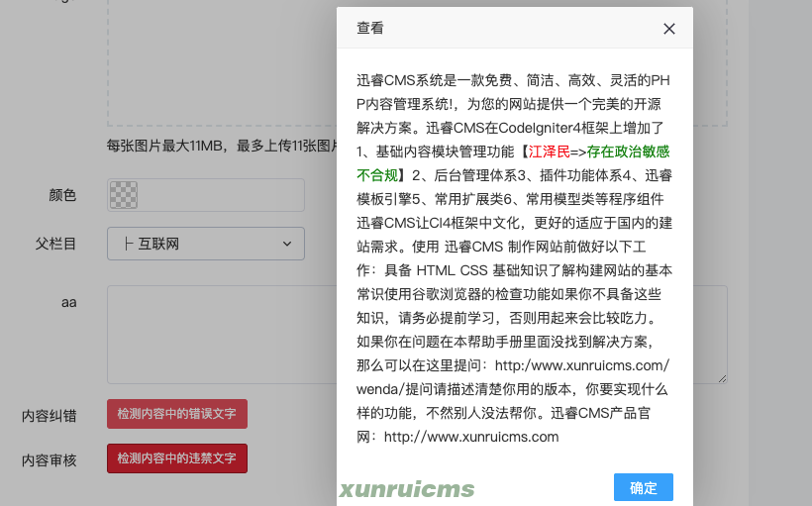Close the 查看 dialog with the X icon
Image resolution: width=812 pixels, height=506 pixels.
click(669, 29)
